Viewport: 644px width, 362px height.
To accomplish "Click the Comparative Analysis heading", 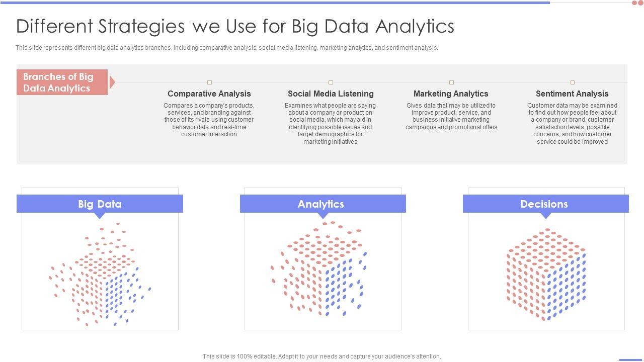I will 209,94.
